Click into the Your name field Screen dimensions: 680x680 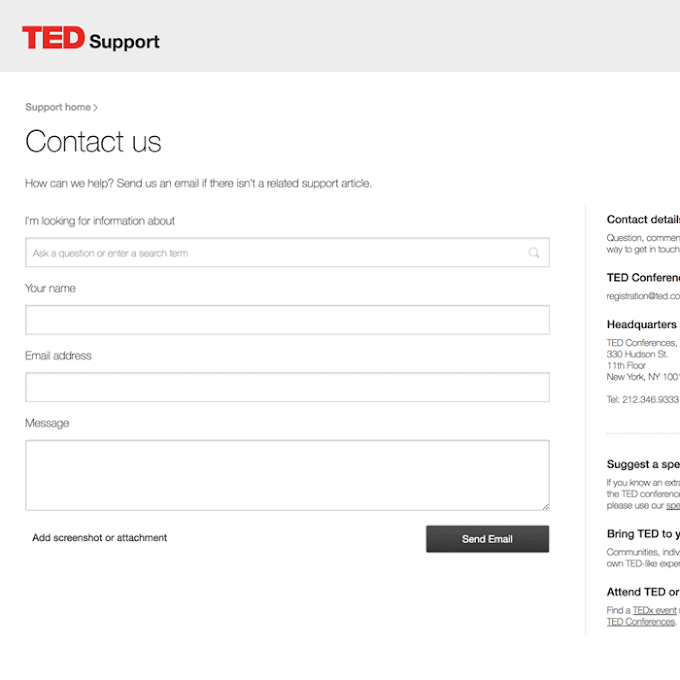(287, 320)
